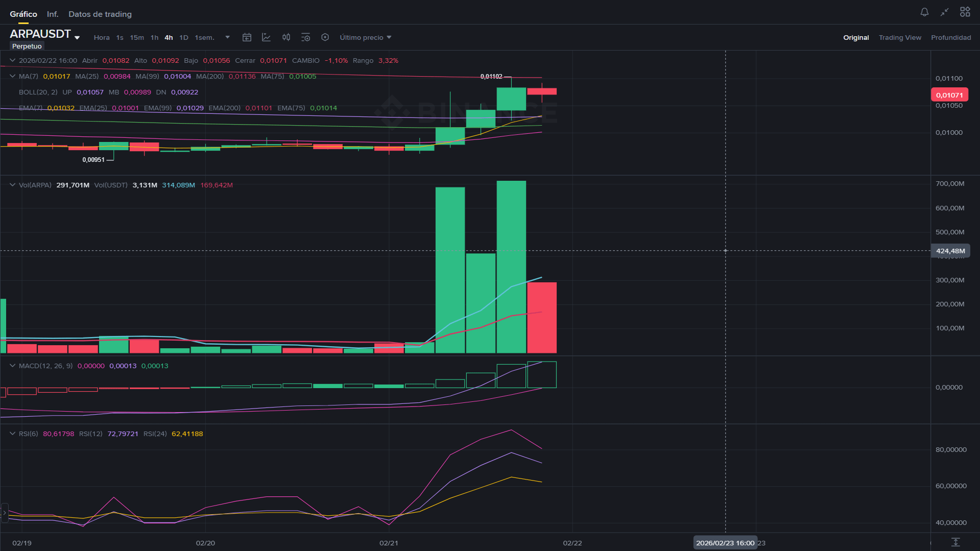Select the 1D timeframe

coord(184,37)
